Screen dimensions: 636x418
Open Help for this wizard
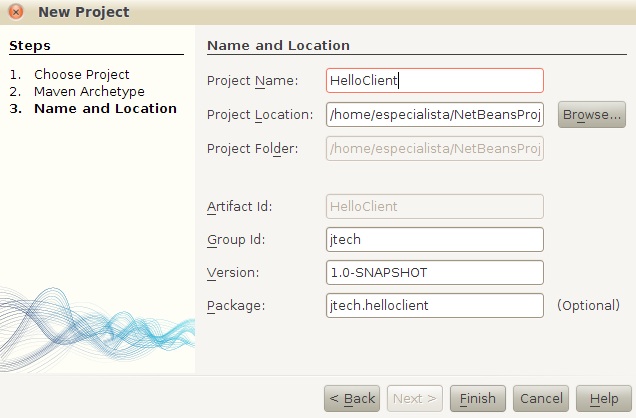point(603,398)
